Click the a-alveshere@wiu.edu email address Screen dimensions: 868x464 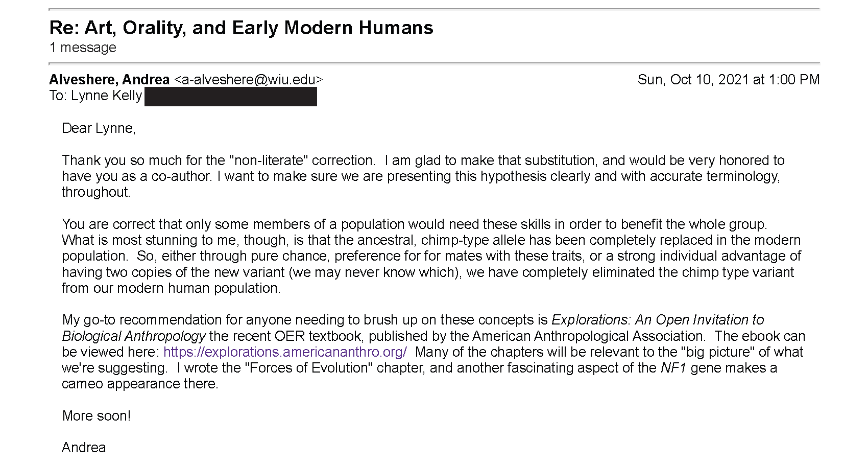(x=248, y=80)
